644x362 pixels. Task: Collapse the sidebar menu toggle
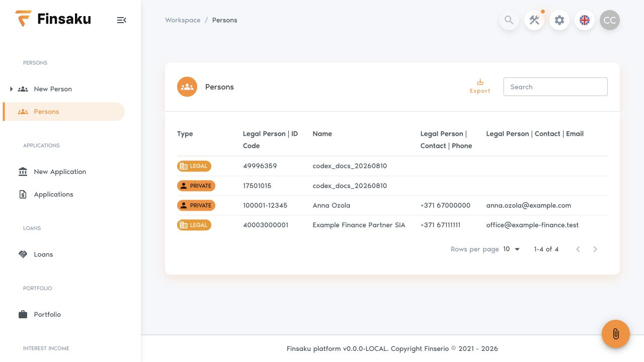(x=121, y=20)
